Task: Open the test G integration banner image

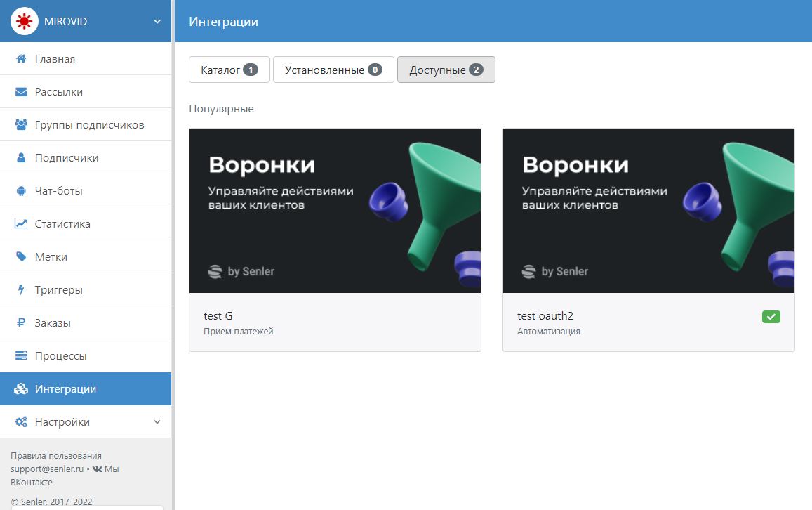Action: [335, 211]
